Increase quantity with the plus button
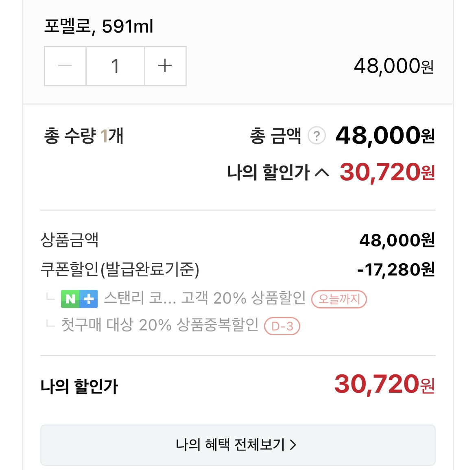Screen dimensions: 476x470 pyautogui.click(x=165, y=66)
